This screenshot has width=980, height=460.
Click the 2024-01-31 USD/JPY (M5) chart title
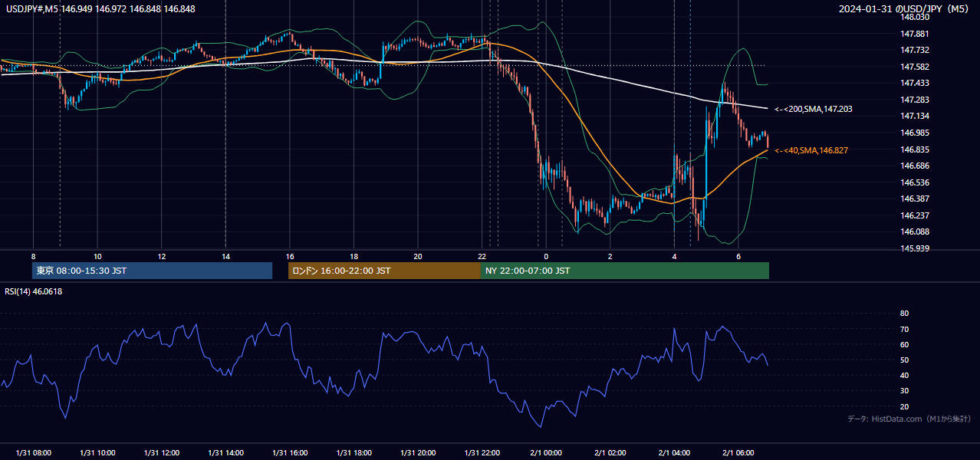pos(905,8)
